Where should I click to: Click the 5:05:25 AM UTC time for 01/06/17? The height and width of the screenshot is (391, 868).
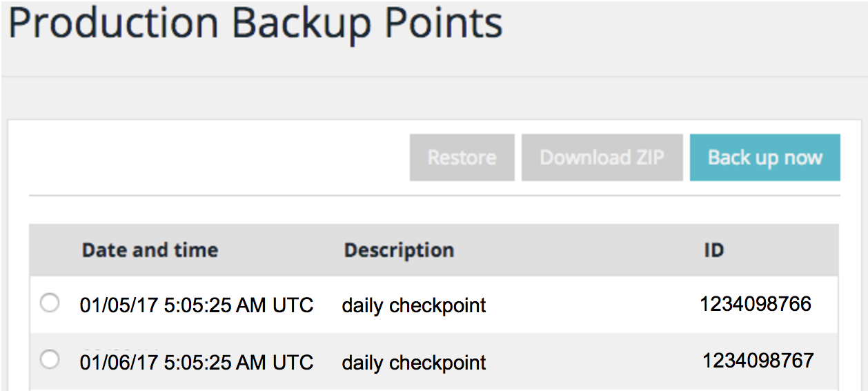(x=239, y=362)
